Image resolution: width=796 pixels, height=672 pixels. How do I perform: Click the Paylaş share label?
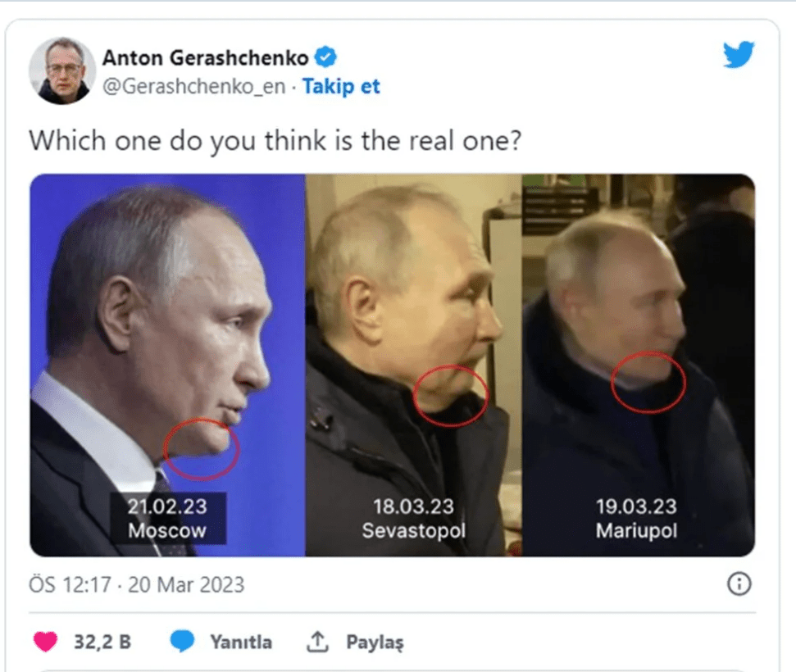coord(375,642)
